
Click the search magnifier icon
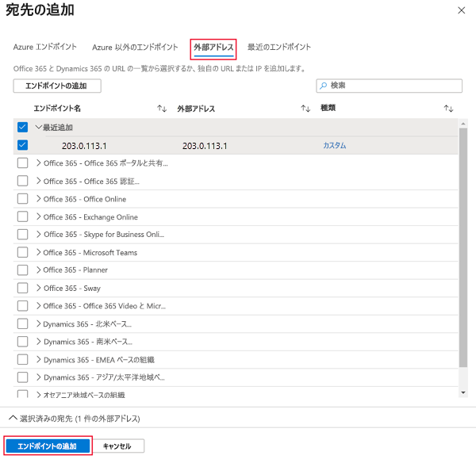pos(324,86)
